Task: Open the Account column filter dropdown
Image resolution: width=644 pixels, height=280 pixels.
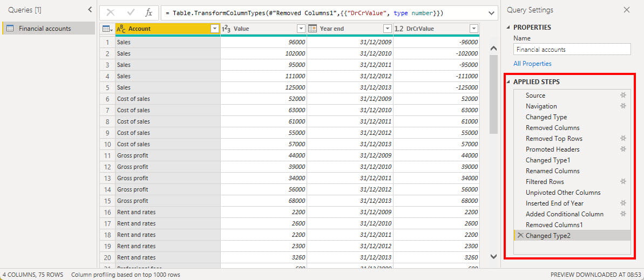Action: [215, 29]
